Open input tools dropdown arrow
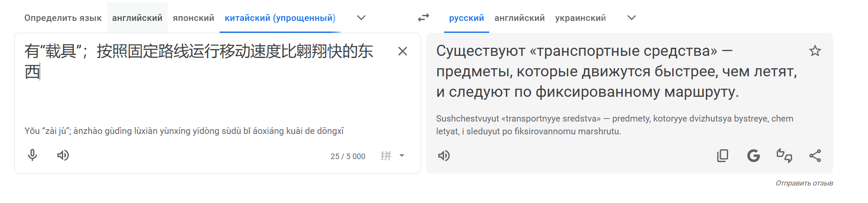Screen dimensions: 868x203 pyautogui.click(x=402, y=156)
